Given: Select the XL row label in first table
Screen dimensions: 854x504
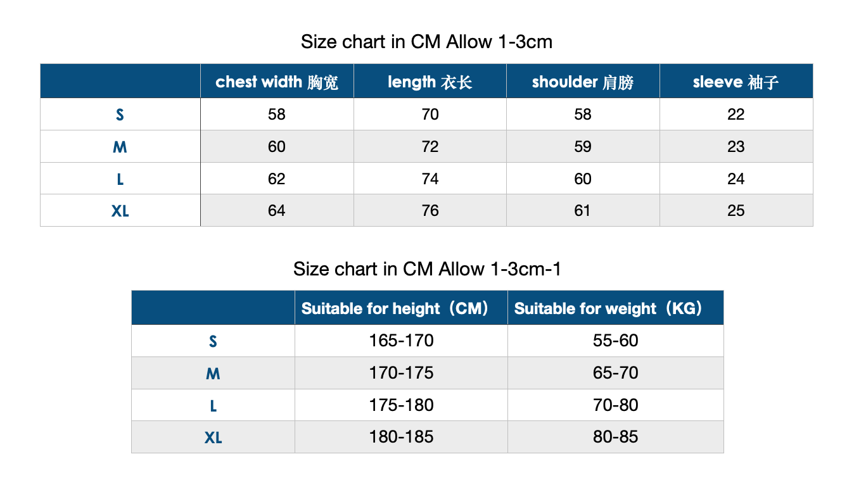Looking at the screenshot, I should (x=120, y=211).
